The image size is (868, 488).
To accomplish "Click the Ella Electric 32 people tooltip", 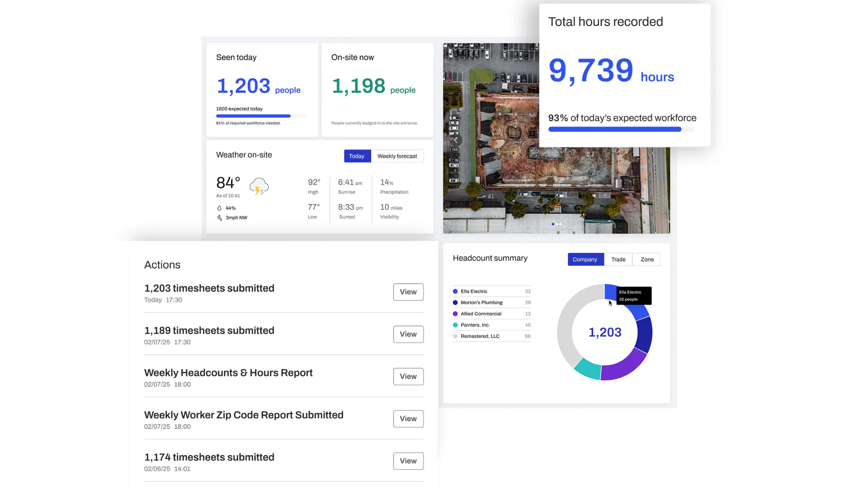I will [x=634, y=296].
